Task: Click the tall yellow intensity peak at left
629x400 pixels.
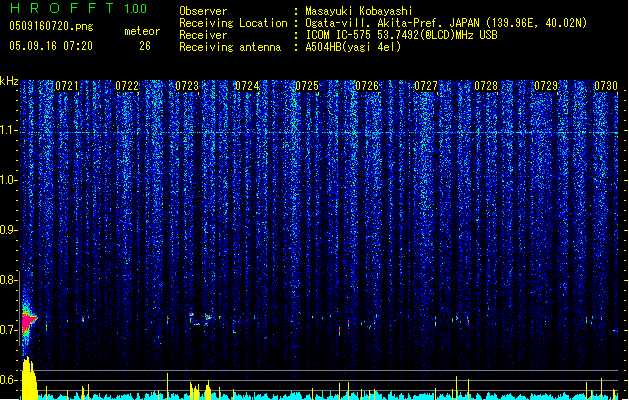Action: pos(28,378)
